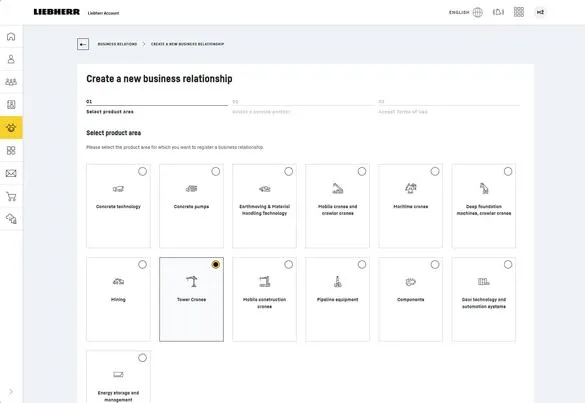The width and height of the screenshot is (585, 403).
Task: Select the Maritime cranes radio button
Action: pyautogui.click(x=435, y=171)
